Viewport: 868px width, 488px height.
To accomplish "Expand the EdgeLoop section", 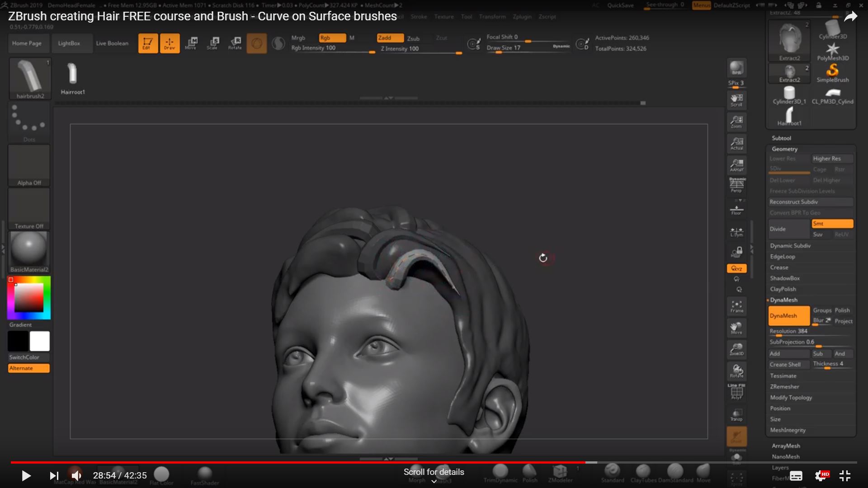I will pyautogui.click(x=783, y=257).
